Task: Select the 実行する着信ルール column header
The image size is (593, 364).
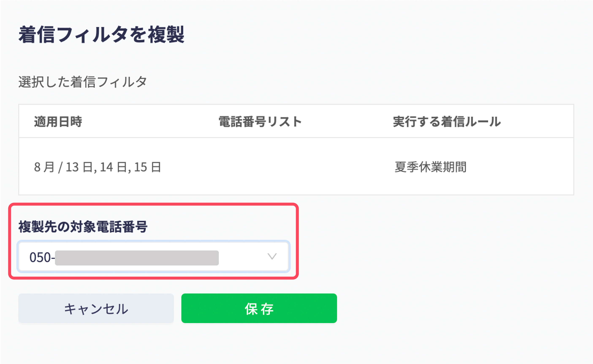Action: point(447,121)
